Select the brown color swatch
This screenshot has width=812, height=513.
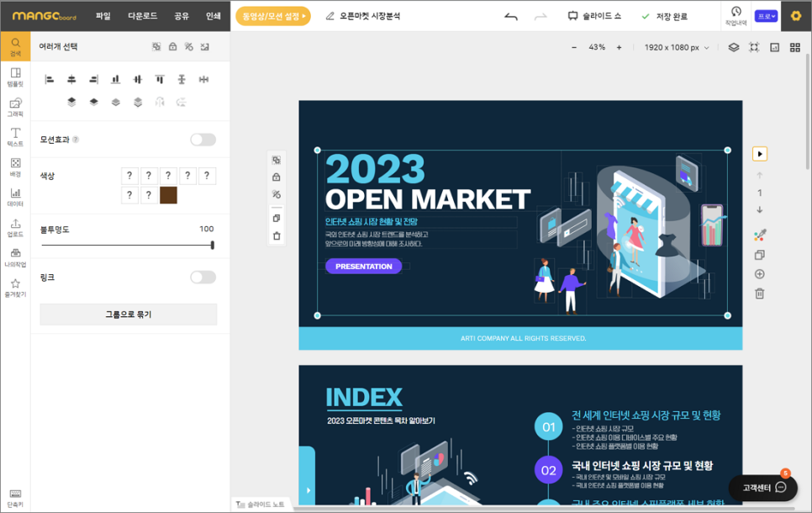coord(168,195)
